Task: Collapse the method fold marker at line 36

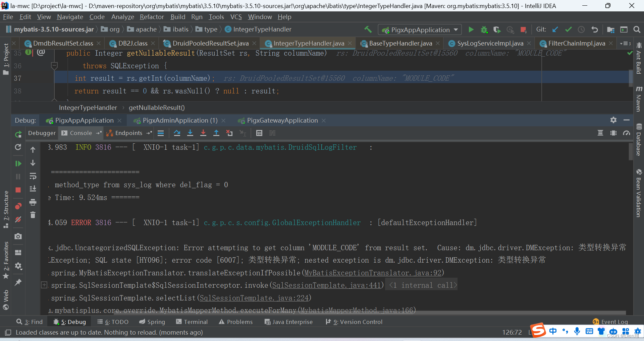Action: (x=54, y=65)
